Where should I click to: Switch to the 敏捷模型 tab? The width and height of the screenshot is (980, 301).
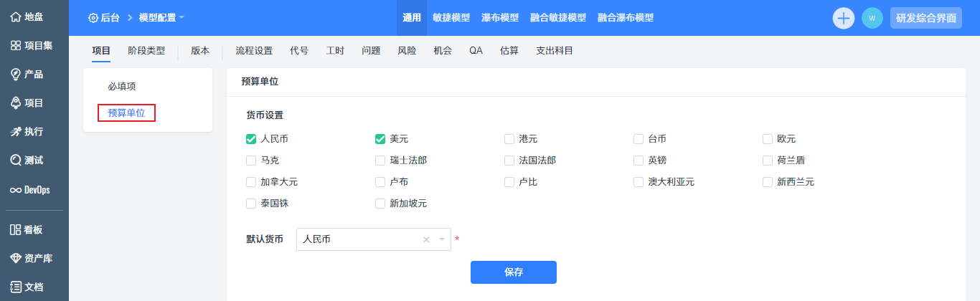tap(451, 18)
